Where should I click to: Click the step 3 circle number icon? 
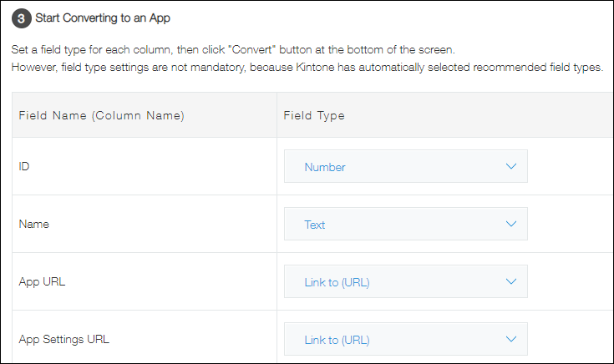(23, 18)
